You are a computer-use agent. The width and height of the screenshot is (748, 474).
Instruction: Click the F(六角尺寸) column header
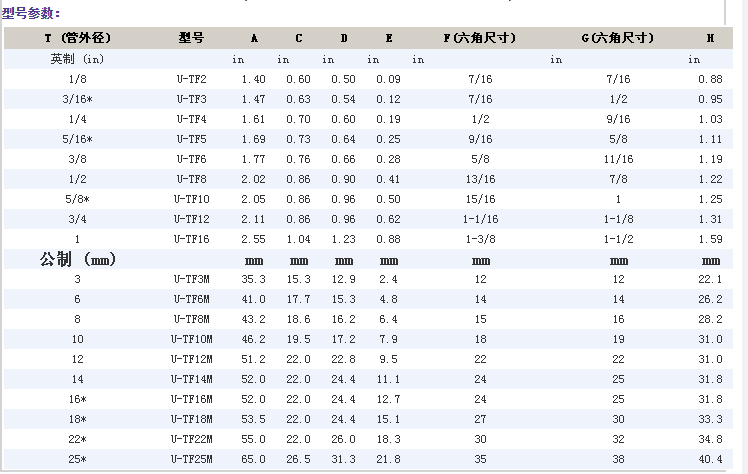point(479,38)
